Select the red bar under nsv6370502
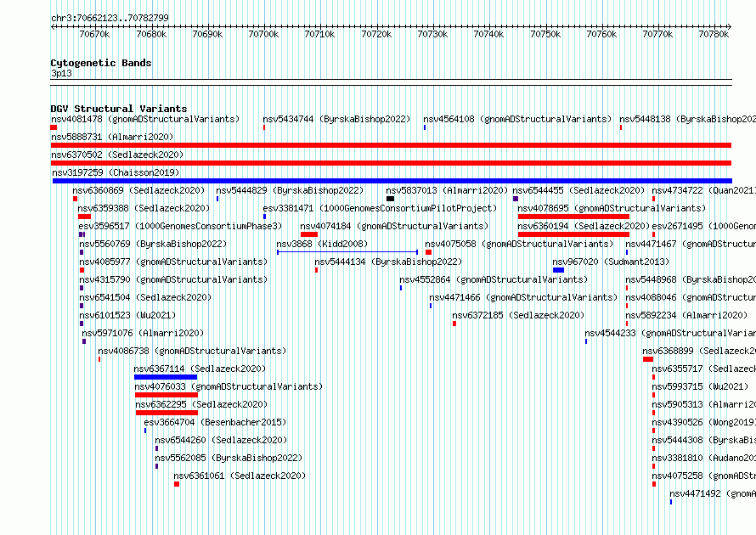This screenshot has width=756, height=535. coord(391,163)
